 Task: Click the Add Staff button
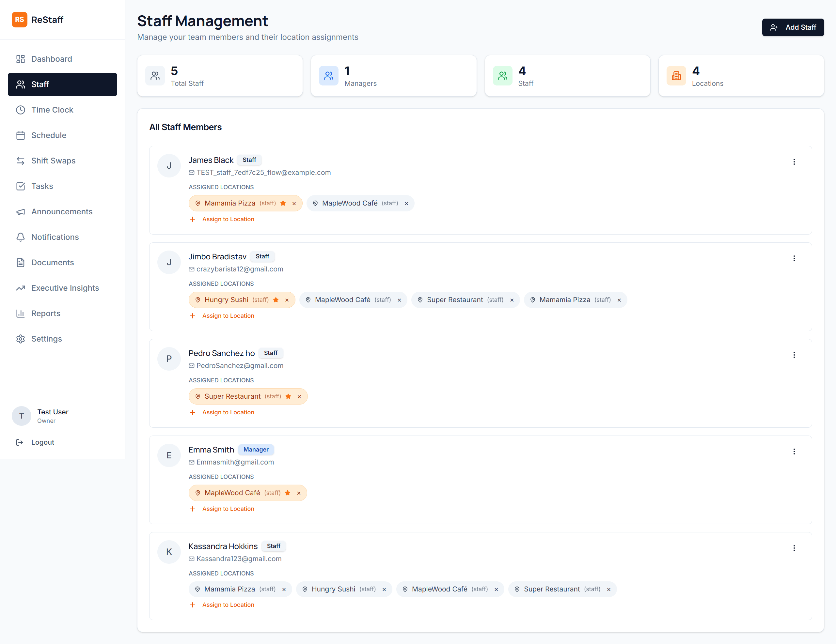click(x=793, y=27)
